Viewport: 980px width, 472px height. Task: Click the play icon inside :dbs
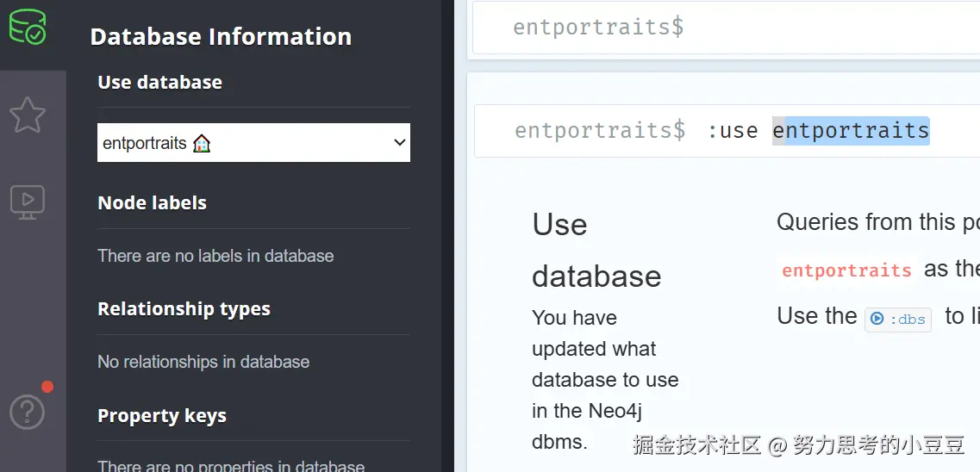(x=877, y=319)
